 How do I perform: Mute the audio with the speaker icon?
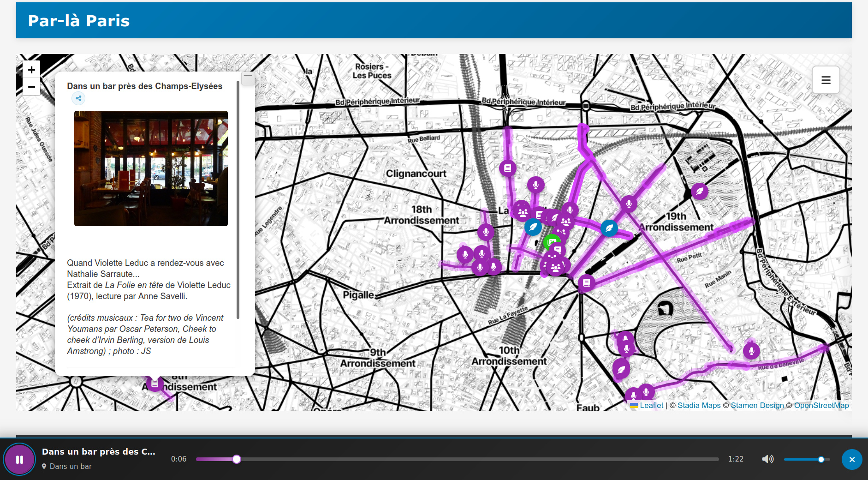767,459
